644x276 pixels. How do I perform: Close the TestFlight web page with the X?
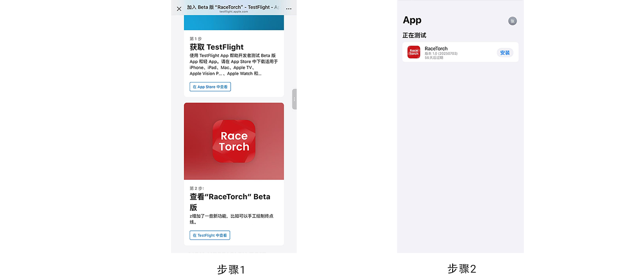pos(179,9)
